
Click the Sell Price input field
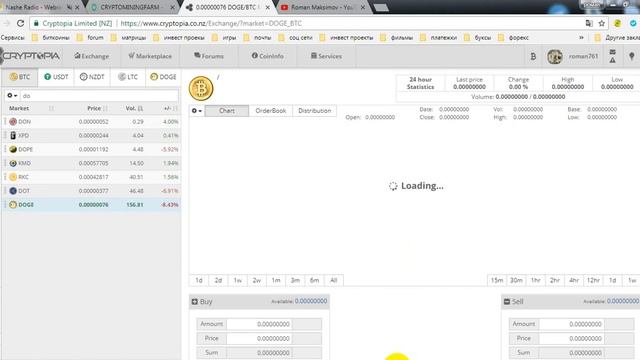point(571,338)
